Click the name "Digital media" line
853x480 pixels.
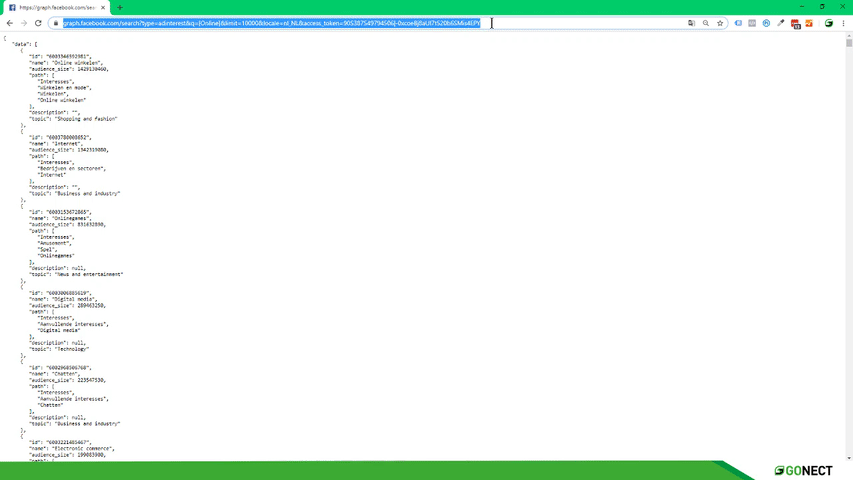tap(63, 299)
